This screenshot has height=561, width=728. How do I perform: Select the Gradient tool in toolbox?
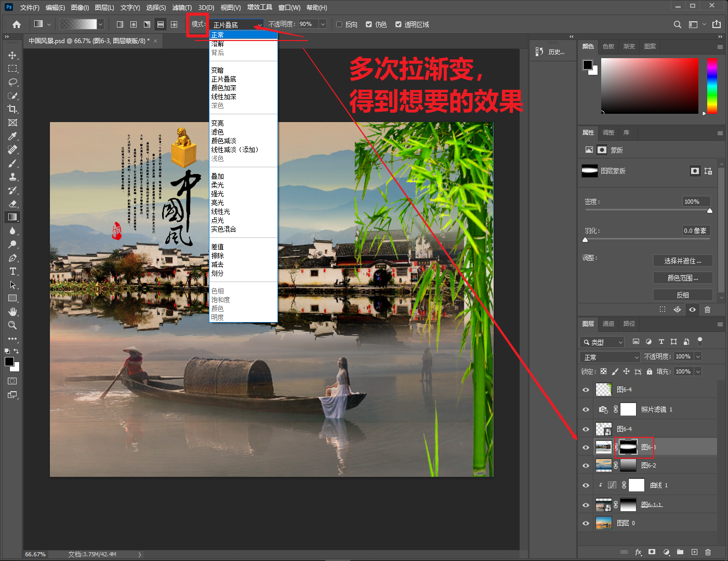tap(12, 217)
